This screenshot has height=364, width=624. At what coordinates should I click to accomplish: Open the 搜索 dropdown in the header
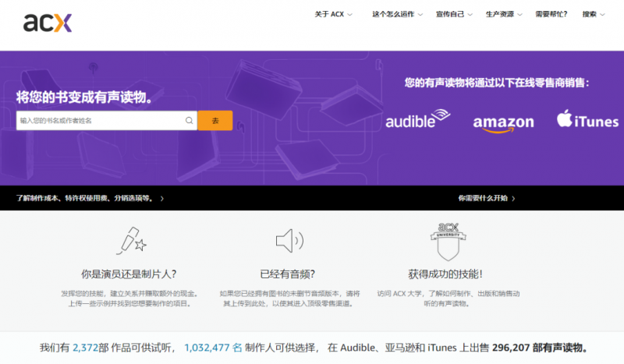tap(594, 14)
